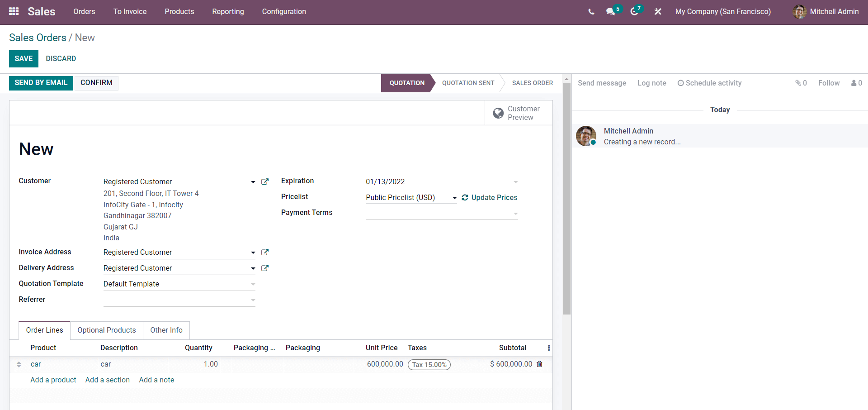
Task: Open the activities clock icon
Action: (x=634, y=12)
